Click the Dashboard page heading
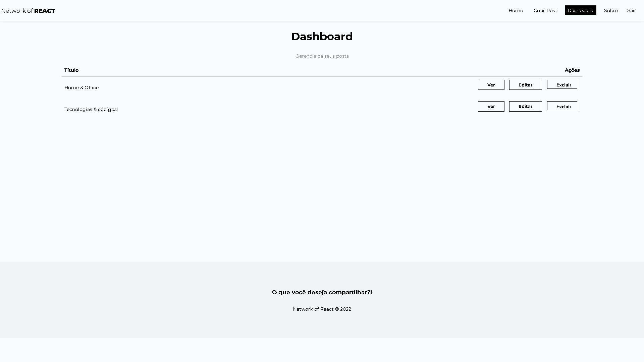 (x=322, y=37)
